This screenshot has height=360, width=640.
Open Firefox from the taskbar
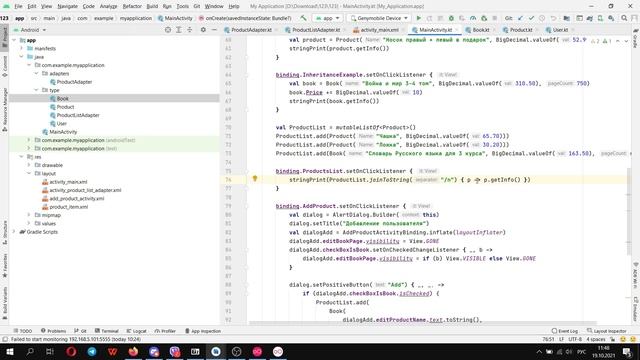(x=133, y=351)
